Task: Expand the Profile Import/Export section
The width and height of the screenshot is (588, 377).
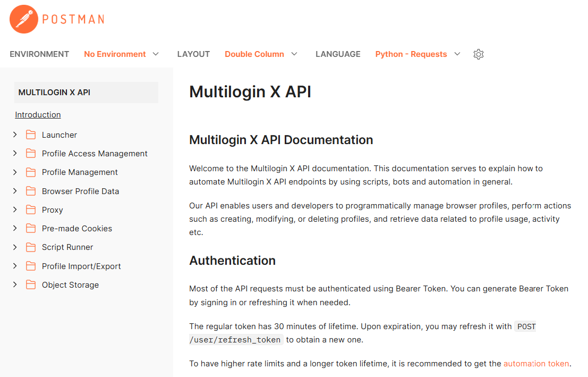Action: tap(14, 266)
